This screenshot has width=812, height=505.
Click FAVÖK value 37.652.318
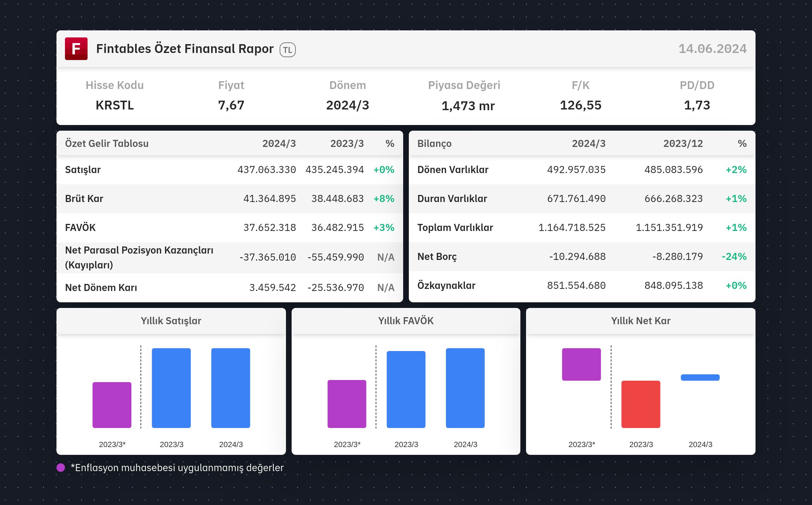click(x=270, y=228)
